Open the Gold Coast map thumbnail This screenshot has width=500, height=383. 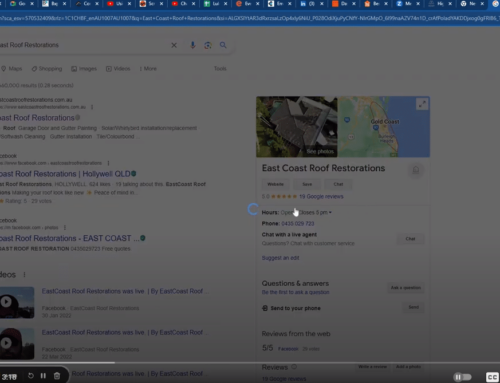(x=384, y=127)
